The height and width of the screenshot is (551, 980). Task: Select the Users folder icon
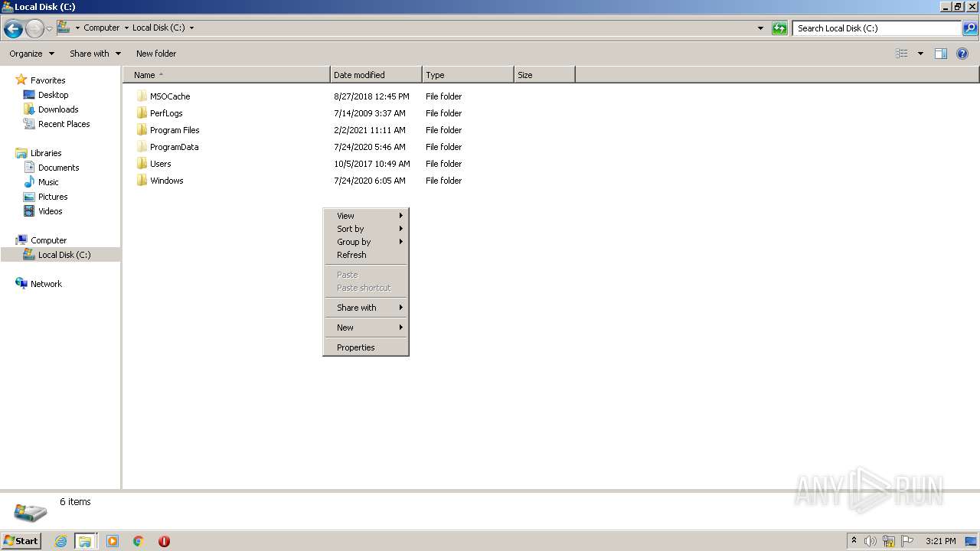click(x=142, y=164)
